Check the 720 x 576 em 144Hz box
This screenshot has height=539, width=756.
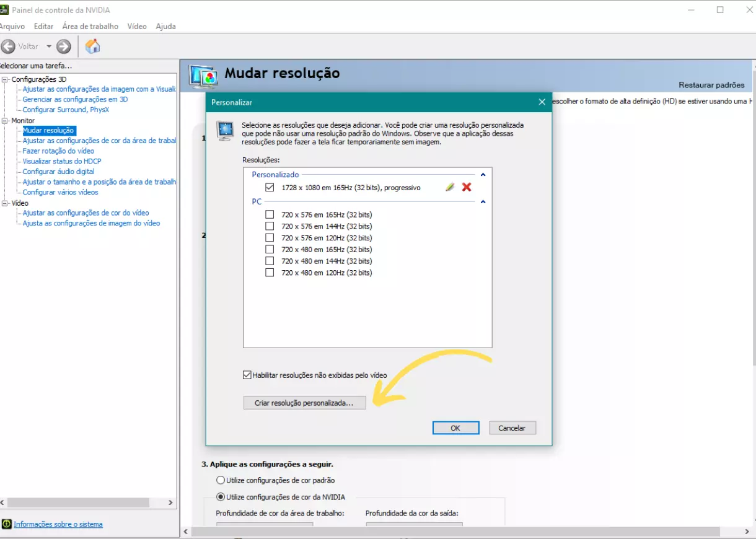pyautogui.click(x=270, y=226)
